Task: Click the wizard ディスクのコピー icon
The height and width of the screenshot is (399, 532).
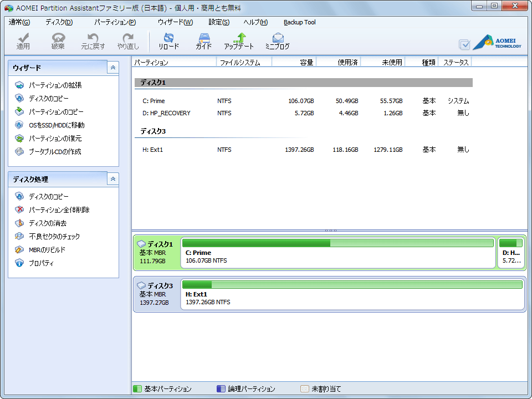Action: tap(19, 99)
